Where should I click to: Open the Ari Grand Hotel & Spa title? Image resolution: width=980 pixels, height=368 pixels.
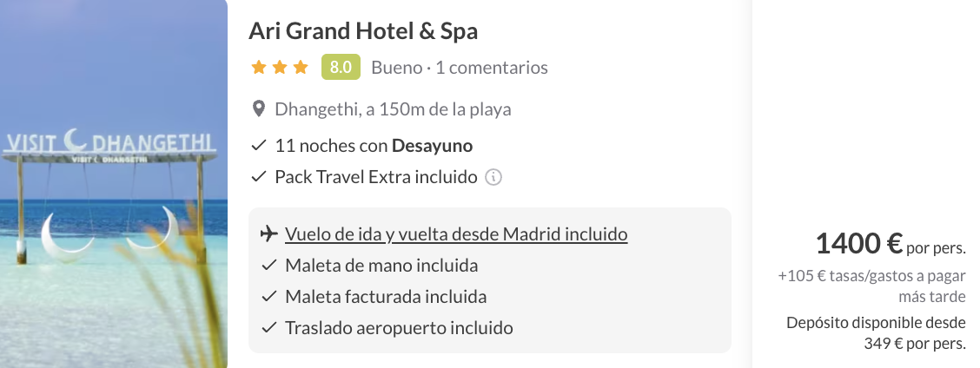click(x=363, y=31)
